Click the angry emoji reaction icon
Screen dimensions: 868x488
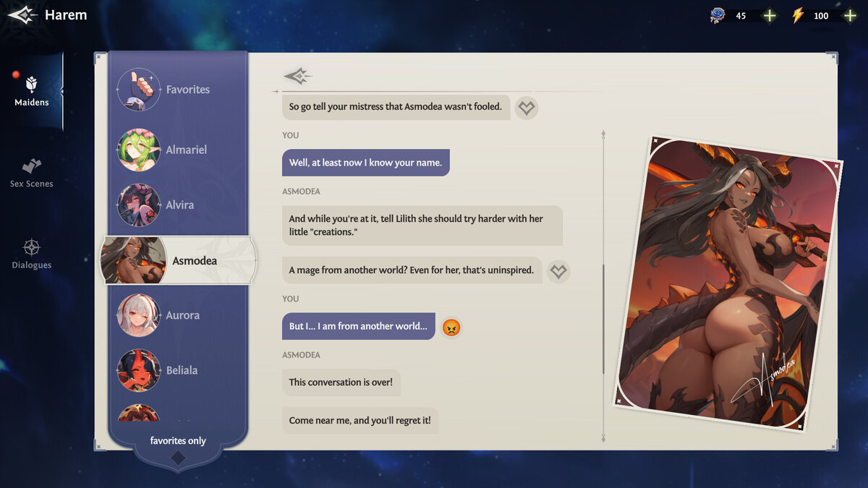click(x=451, y=327)
